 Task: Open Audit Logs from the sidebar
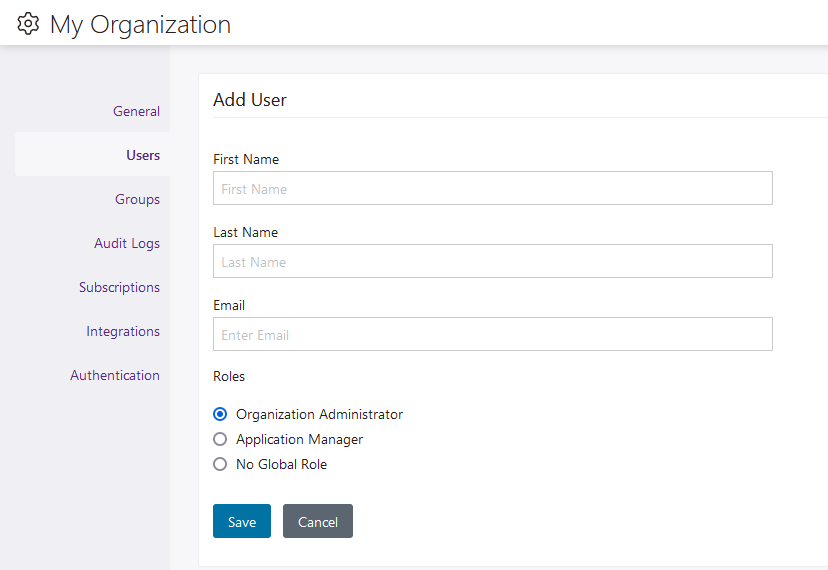click(x=127, y=243)
